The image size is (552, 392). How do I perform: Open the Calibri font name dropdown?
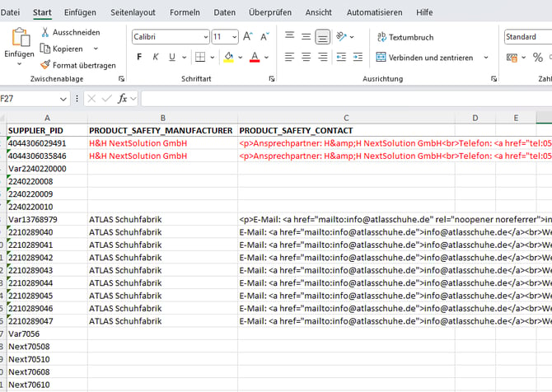click(x=204, y=37)
